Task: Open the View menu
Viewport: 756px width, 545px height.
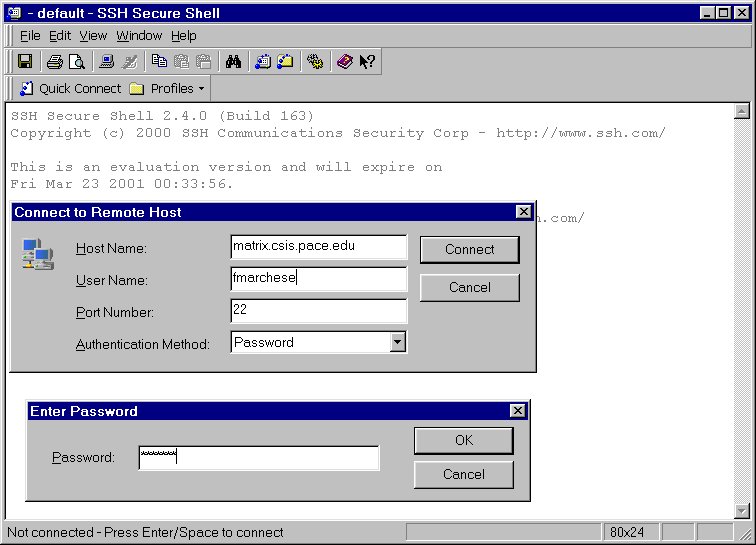Action: point(93,36)
